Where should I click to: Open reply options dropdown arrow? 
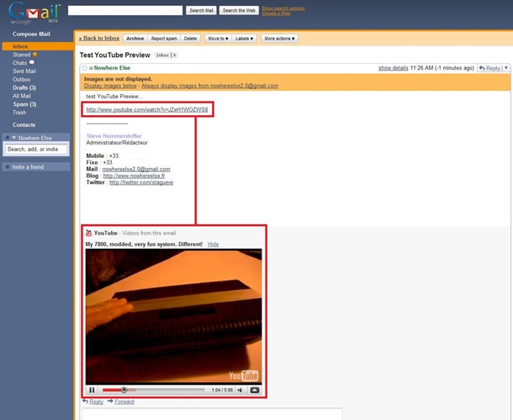[x=506, y=68]
